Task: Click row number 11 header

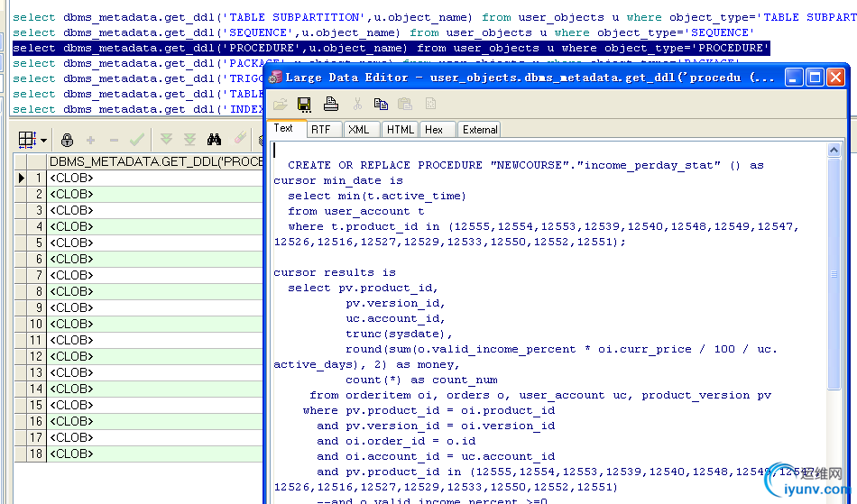Action: [37, 340]
